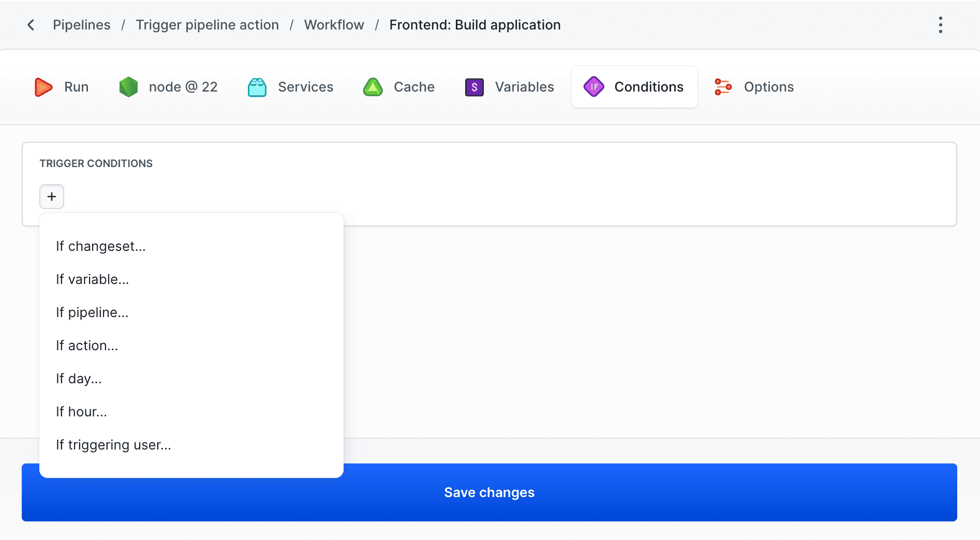This screenshot has height=540, width=980.
Task: Click the green Cache triangle icon
Action: coord(373,87)
